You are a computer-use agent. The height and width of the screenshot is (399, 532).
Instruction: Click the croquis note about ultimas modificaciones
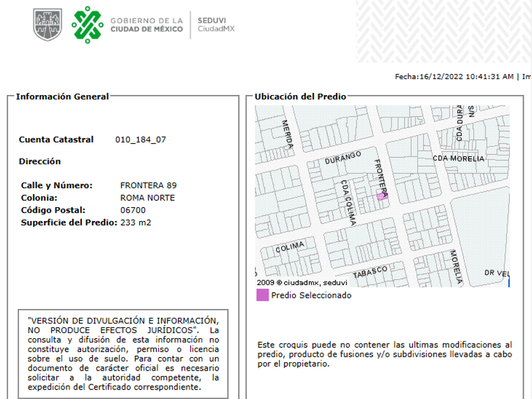[x=384, y=354]
